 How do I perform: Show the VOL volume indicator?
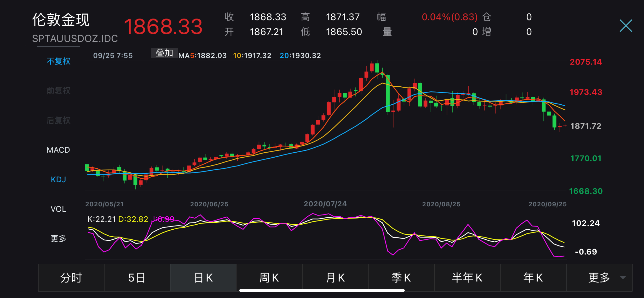(x=58, y=209)
